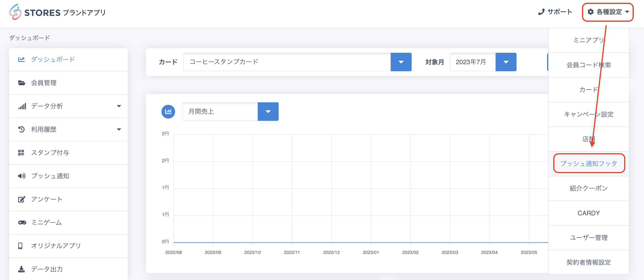644x280 pixels.
Task: Select プッシュ通知フッタ from settings menu
Action: point(589,164)
